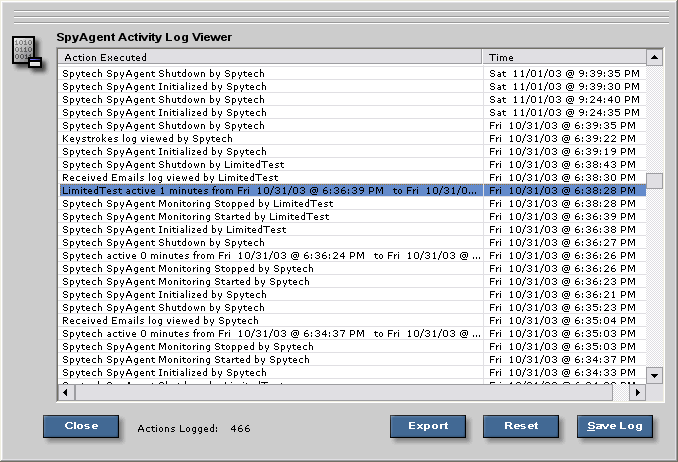The image size is (678, 462).
Task: Sort by the Action Executed column header
Action: (x=270, y=57)
